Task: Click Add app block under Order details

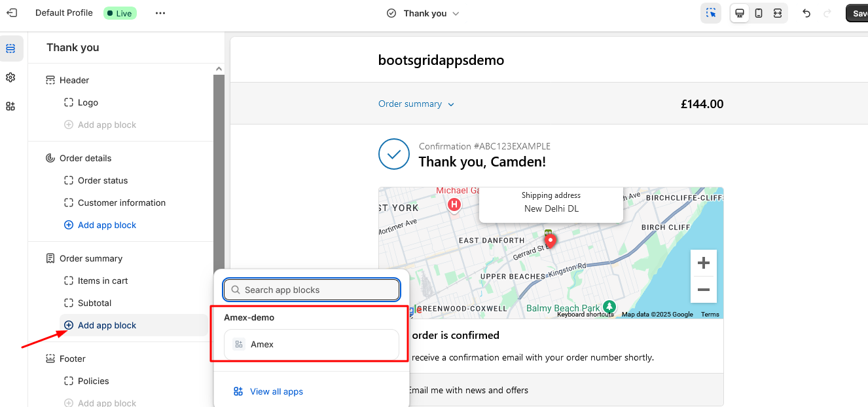Action: (x=100, y=225)
